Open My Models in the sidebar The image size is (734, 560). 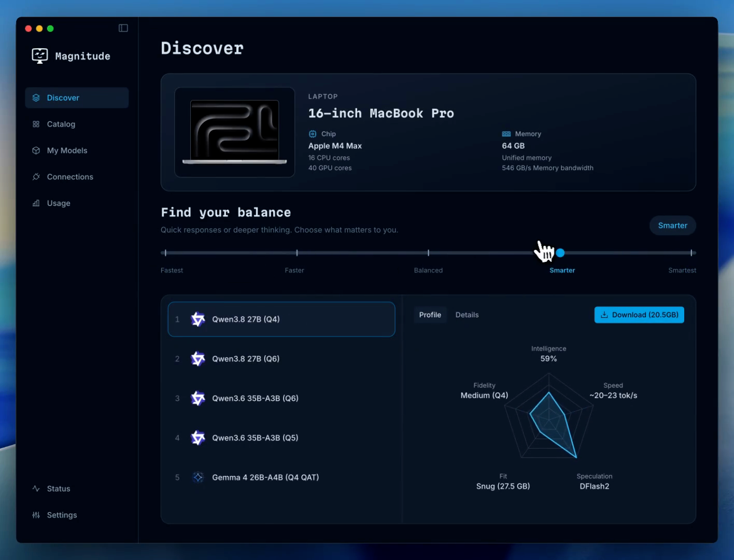[77, 150]
